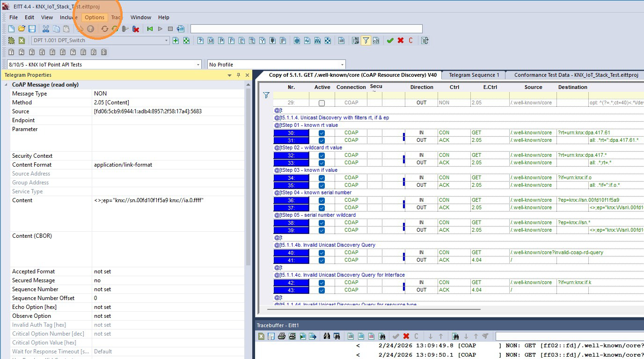Click the search input field in top toolbar
The image size is (644, 359).
pyautogui.click(x=306, y=29)
